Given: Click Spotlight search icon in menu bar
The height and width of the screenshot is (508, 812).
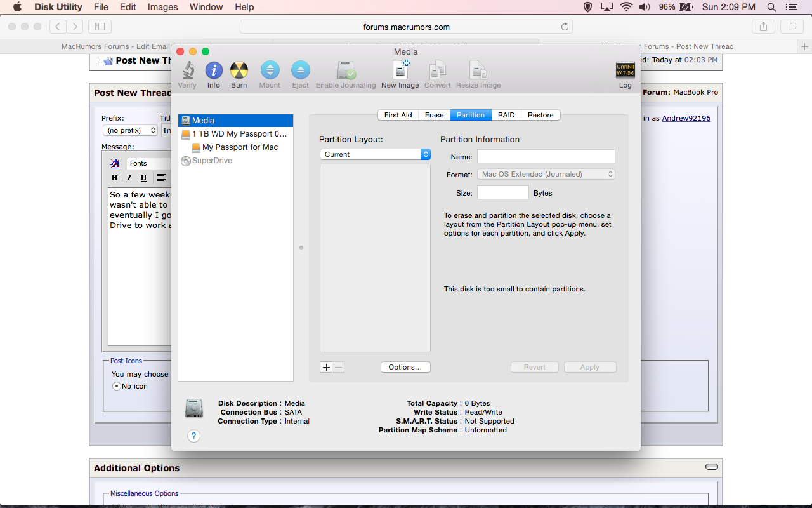Looking at the screenshot, I should (771, 7).
